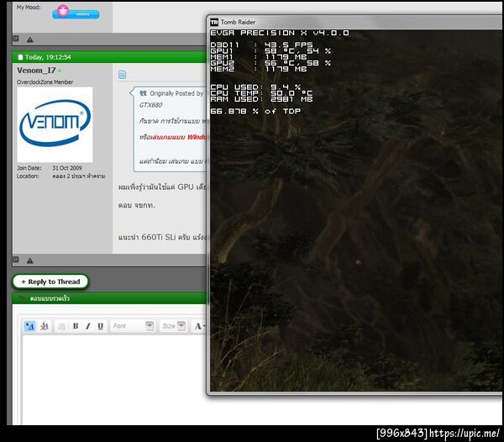Click the 'RAM USED: 2981 MB' overlay line

coord(261,99)
